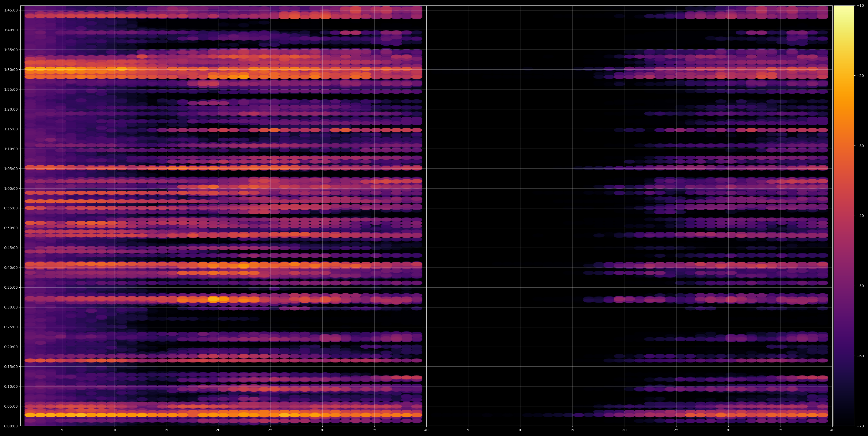Pick the 0:25:00 y-axis label

11,327
